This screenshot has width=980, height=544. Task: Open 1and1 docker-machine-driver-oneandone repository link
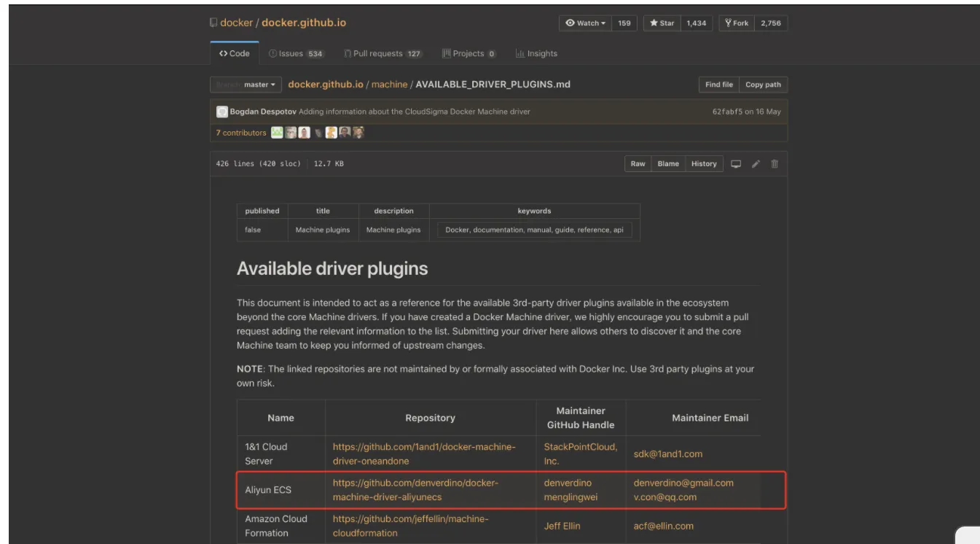tap(424, 454)
